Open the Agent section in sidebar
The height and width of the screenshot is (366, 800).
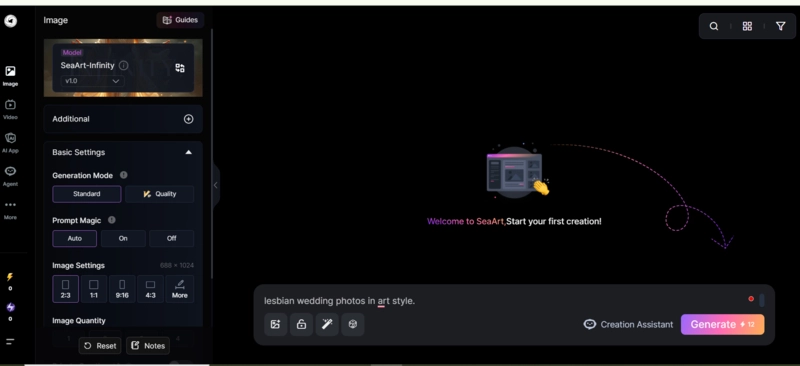pos(10,176)
